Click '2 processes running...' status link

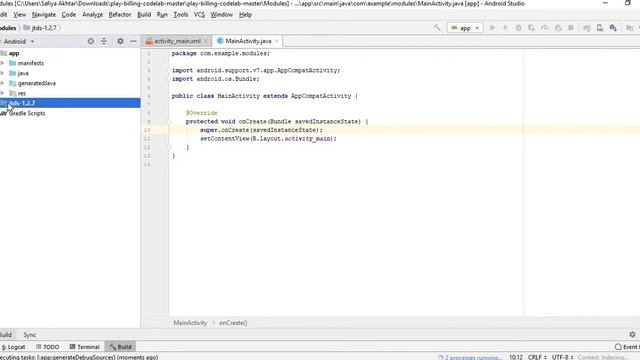(x=473, y=357)
